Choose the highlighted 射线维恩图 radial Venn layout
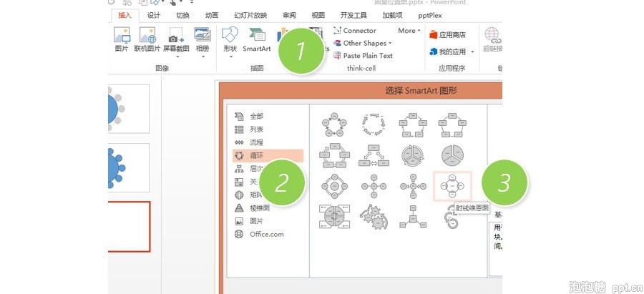Viewport: 644px width, 294px height. click(452, 186)
